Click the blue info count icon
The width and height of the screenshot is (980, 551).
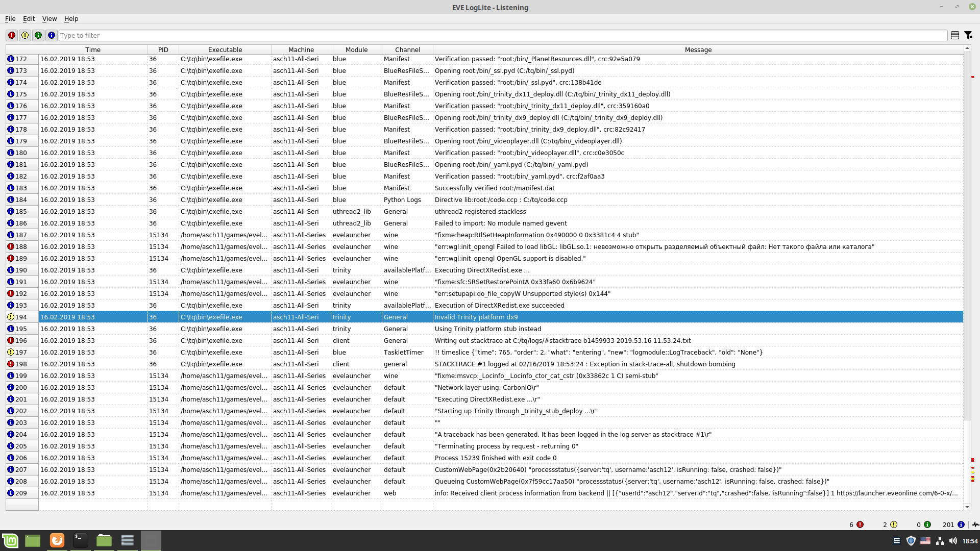tap(961, 524)
